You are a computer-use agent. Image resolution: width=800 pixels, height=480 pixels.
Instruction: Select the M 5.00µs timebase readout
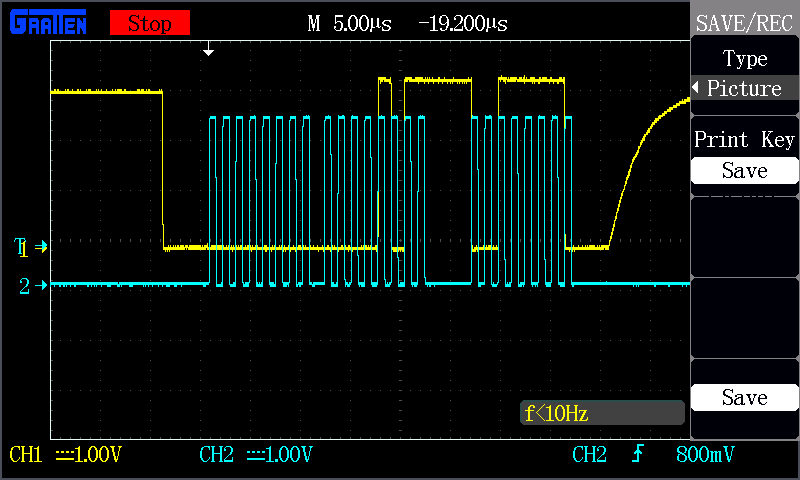pyautogui.click(x=349, y=23)
